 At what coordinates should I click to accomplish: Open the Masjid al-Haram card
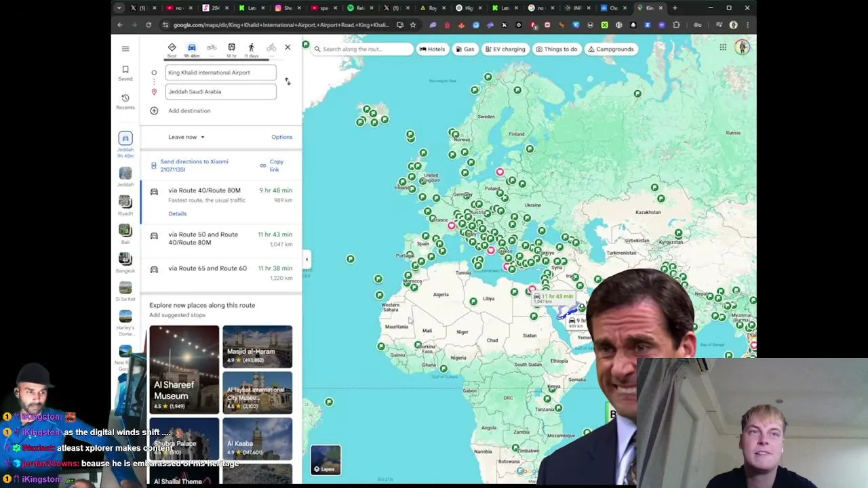click(x=258, y=346)
